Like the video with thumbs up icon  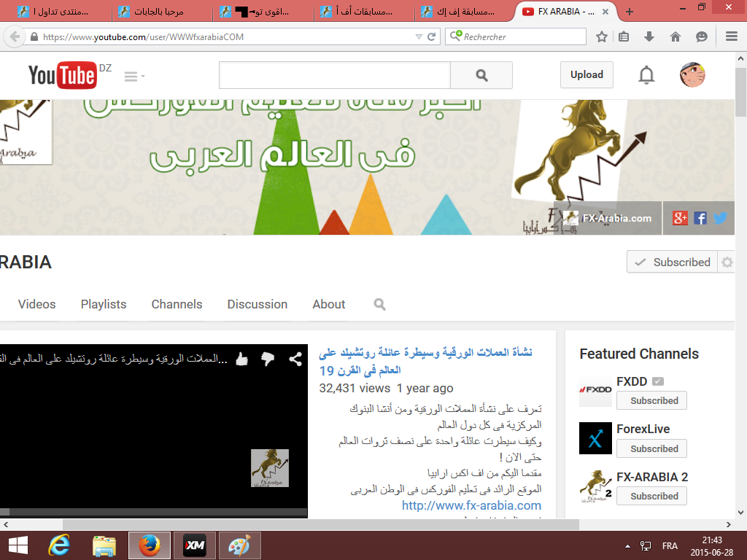click(x=242, y=359)
